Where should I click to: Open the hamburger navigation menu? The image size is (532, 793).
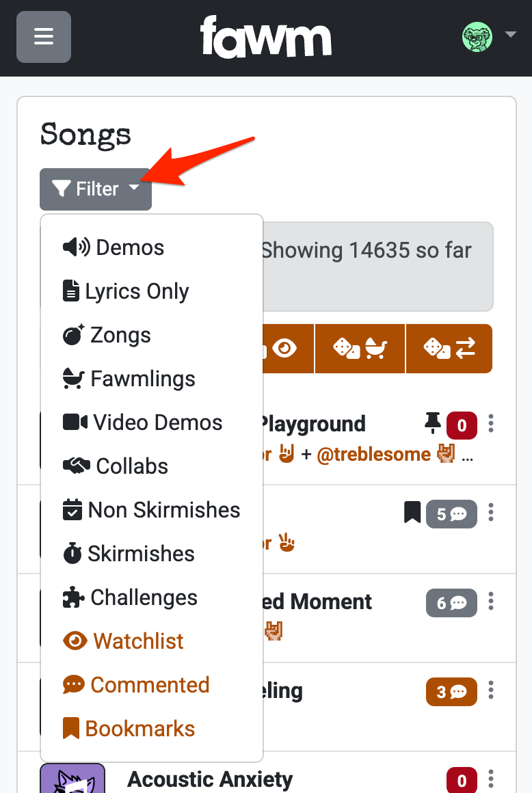coord(43,37)
